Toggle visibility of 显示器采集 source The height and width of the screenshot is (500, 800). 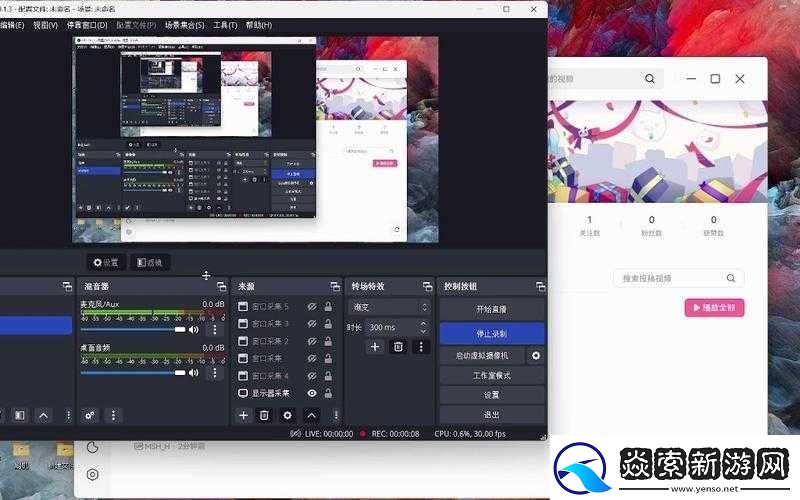(312, 394)
